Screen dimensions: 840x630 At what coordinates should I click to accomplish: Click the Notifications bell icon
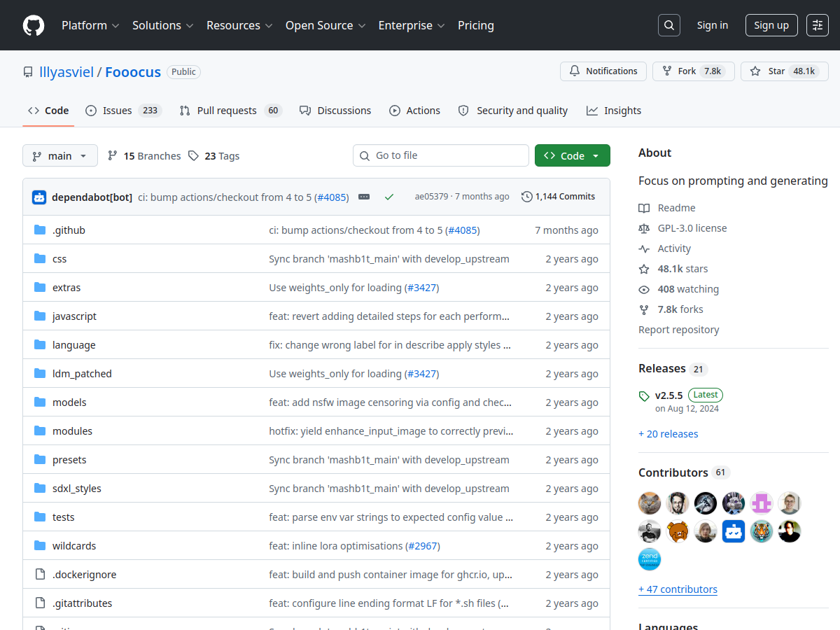click(574, 71)
